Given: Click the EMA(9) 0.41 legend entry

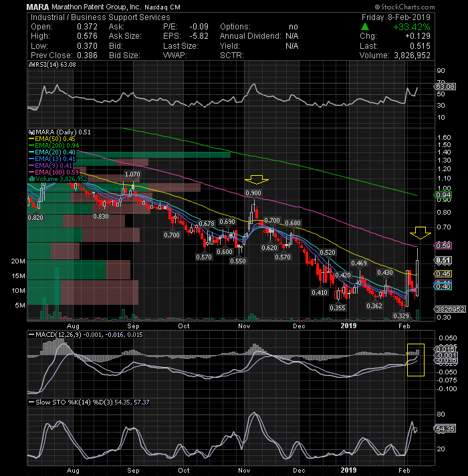Looking at the screenshot, I should point(50,165).
